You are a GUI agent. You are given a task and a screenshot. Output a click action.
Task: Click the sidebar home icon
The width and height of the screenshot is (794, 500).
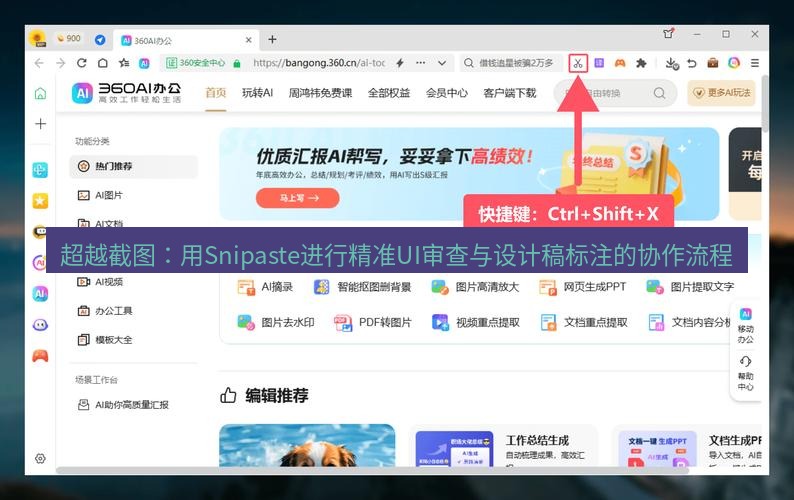pos(41,94)
